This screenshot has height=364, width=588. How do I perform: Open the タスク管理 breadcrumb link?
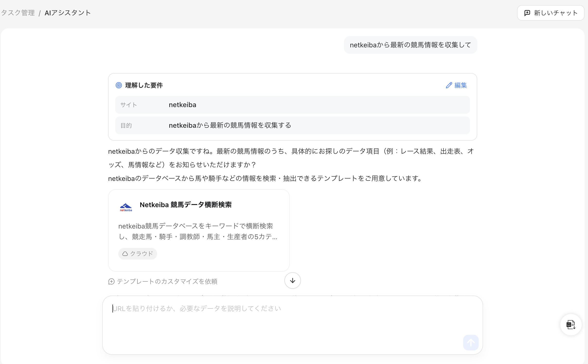click(x=18, y=13)
